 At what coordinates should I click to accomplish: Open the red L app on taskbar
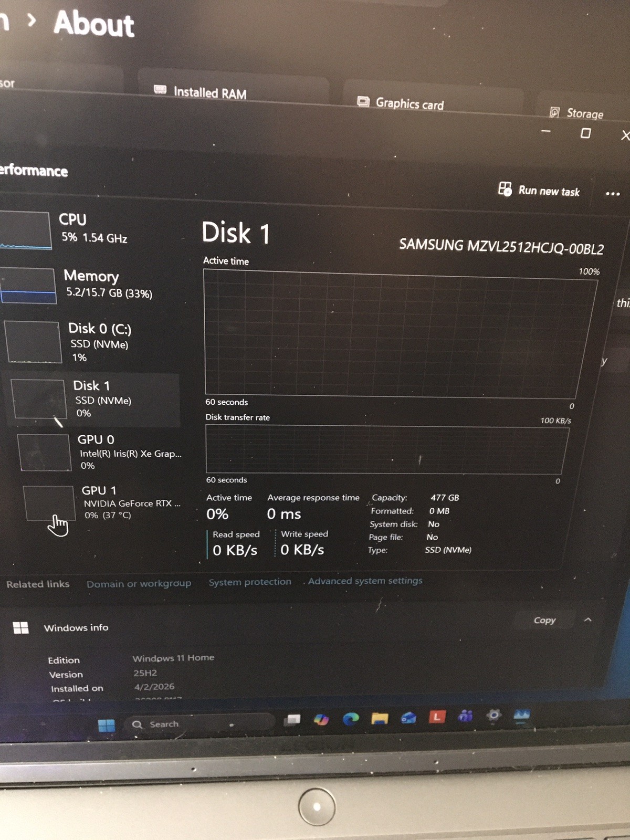click(437, 716)
